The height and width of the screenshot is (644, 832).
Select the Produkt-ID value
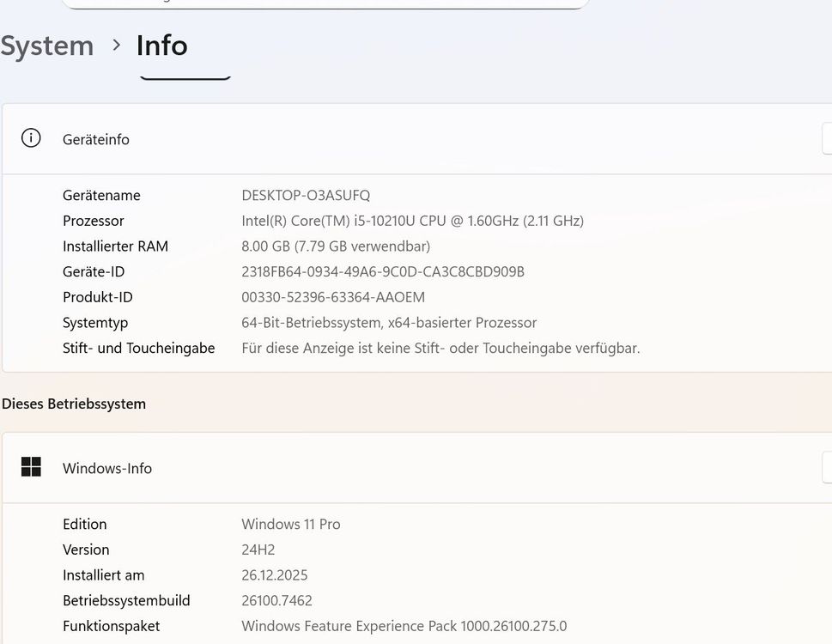tap(333, 297)
